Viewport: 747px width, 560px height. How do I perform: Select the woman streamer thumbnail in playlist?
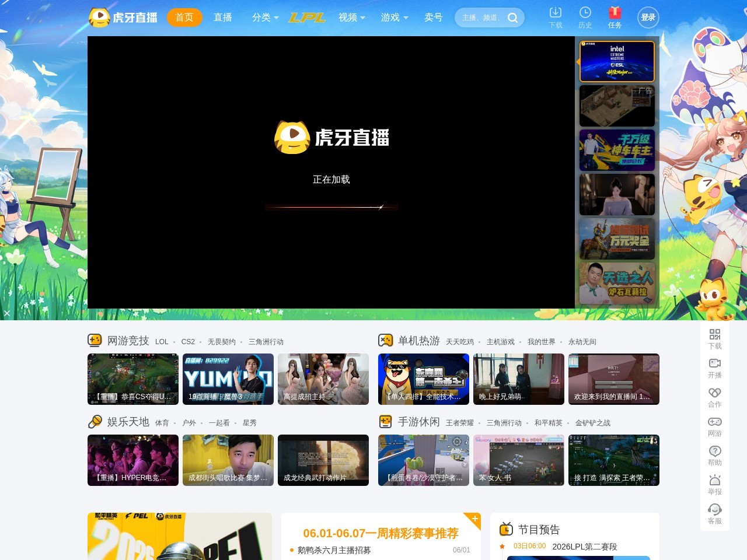click(617, 194)
